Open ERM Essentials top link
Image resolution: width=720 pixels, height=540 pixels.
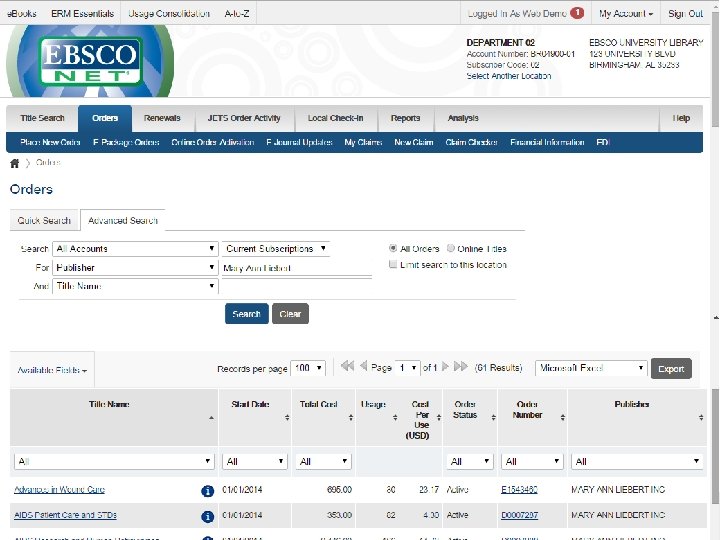pos(83,14)
